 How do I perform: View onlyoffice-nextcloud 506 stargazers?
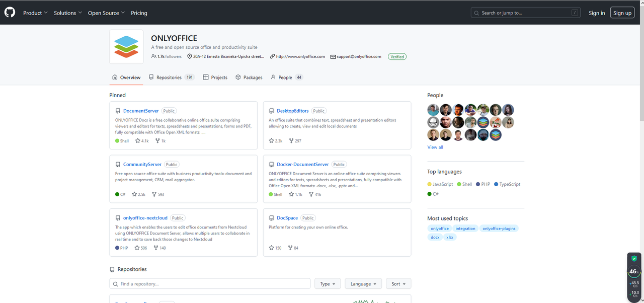click(x=140, y=248)
